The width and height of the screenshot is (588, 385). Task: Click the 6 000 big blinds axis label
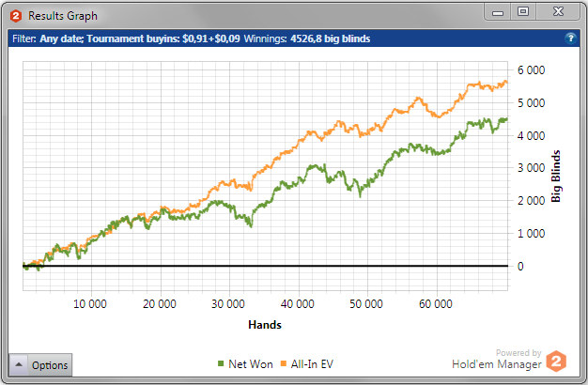pyautogui.click(x=531, y=70)
